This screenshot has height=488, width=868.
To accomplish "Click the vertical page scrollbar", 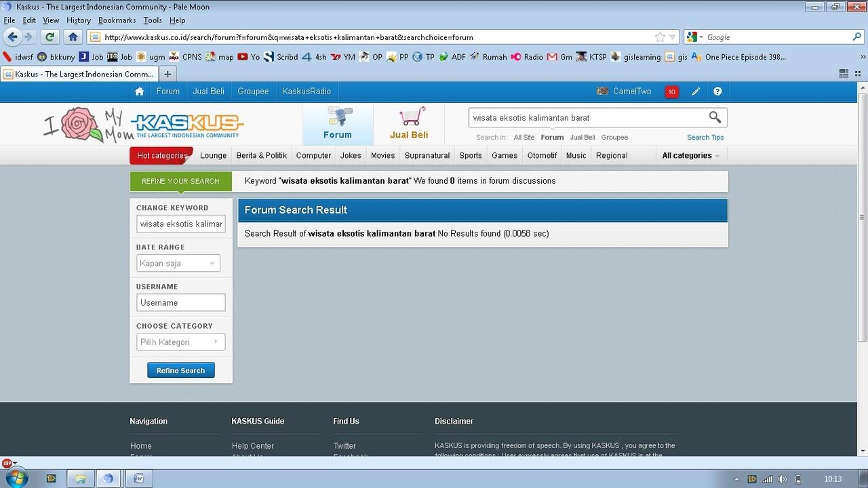I will click(863, 217).
